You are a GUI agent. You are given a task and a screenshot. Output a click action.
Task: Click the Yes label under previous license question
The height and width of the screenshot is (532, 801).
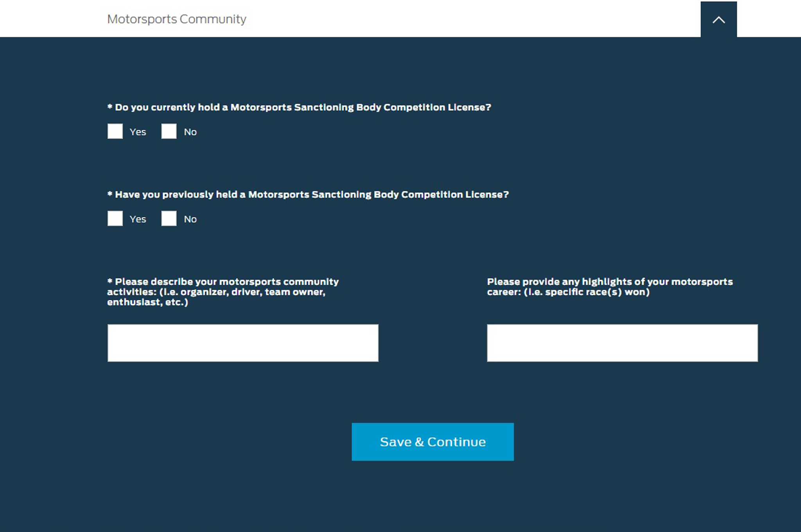point(138,219)
